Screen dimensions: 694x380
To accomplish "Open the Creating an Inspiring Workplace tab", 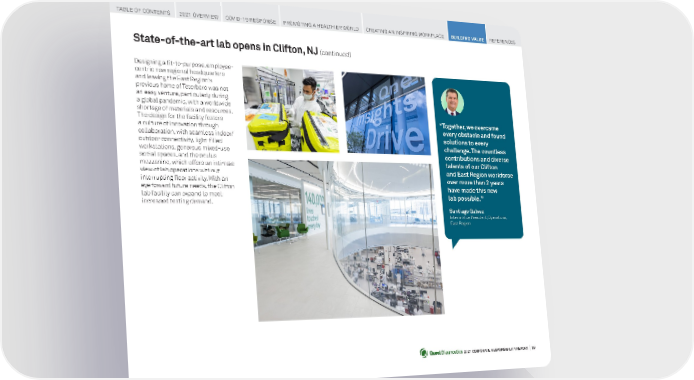I will point(405,32).
